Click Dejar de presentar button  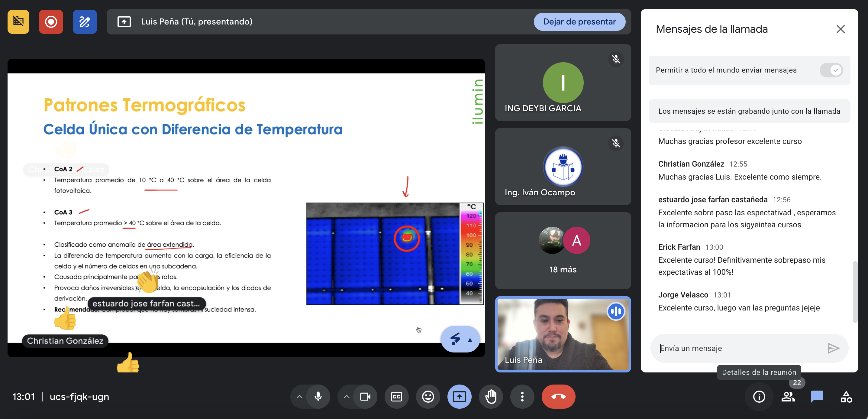(x=579, y=22)
